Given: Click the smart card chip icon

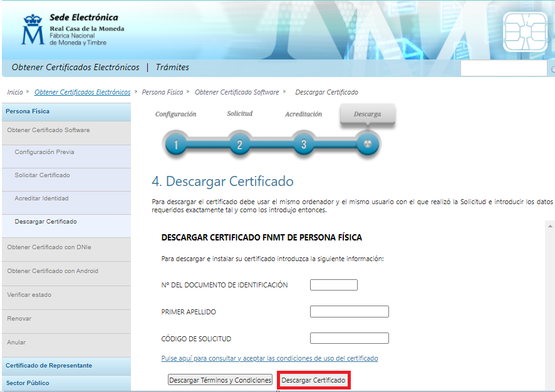Looking at the screenshot, I should tap(525, 32).
